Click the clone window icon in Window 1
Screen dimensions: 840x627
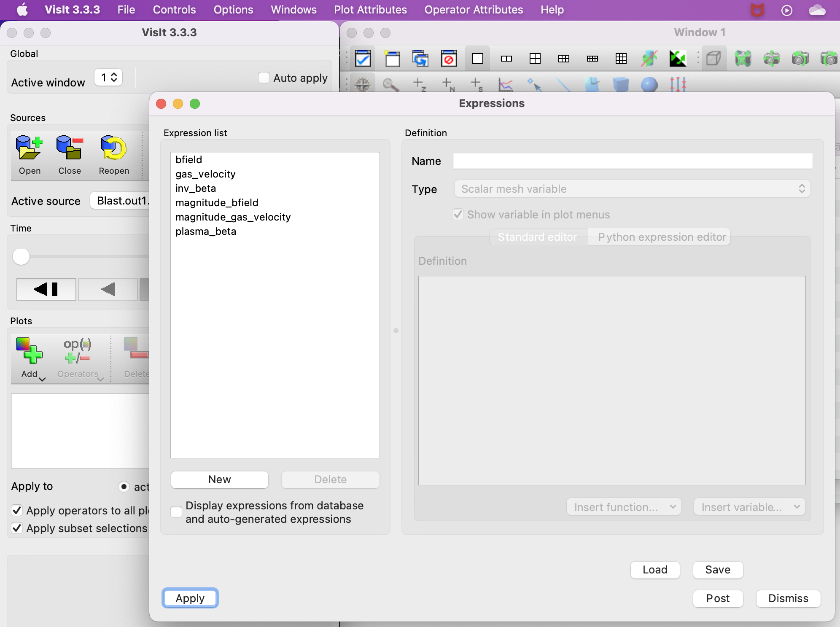(x=420, y=58)
